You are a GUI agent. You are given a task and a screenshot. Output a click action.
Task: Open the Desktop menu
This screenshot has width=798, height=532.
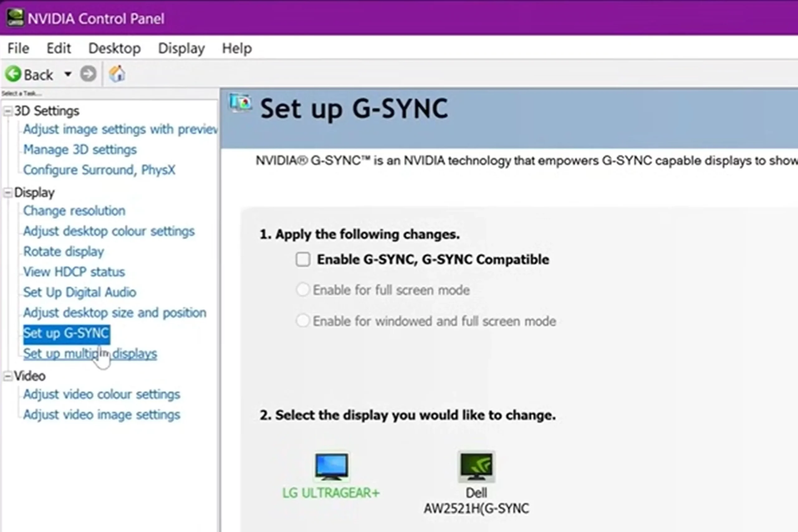[114, 48]
